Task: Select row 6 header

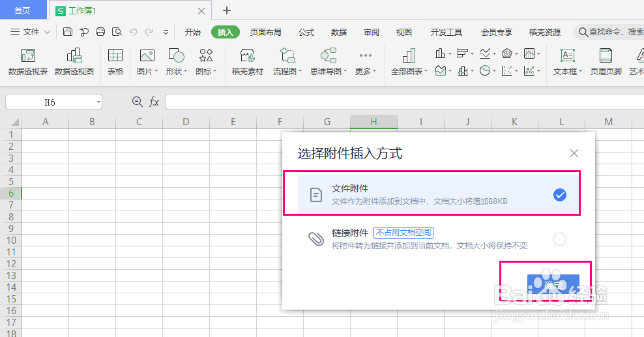Action: (10, 194)
